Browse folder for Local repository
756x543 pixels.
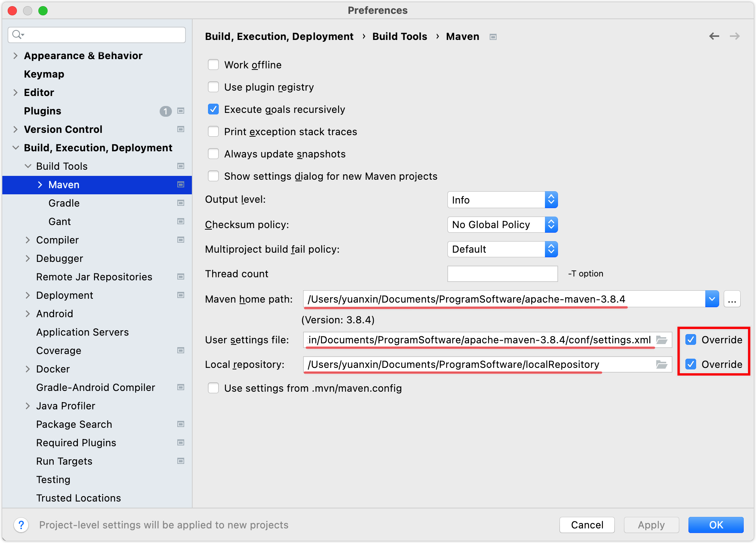click(662, 364)
